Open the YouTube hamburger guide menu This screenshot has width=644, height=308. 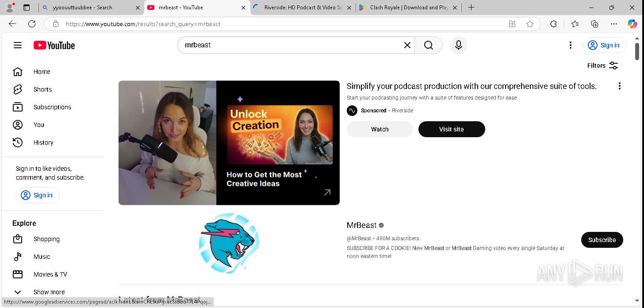click(18, 45)
